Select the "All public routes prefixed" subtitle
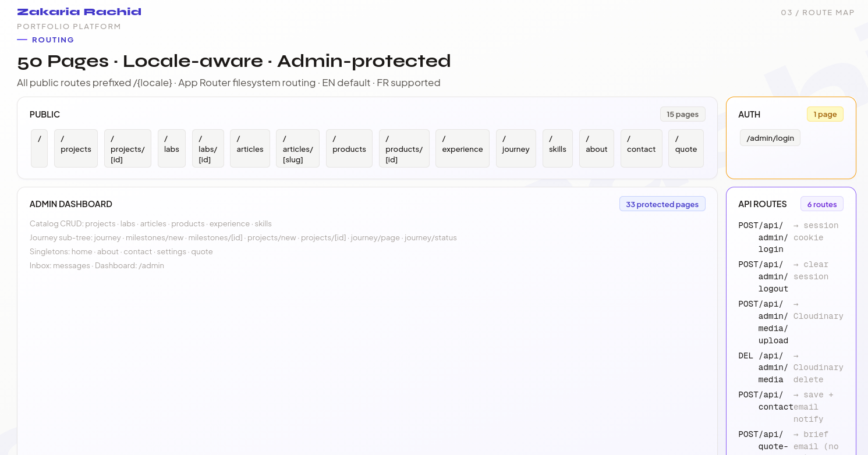 (x=229, y=83)
